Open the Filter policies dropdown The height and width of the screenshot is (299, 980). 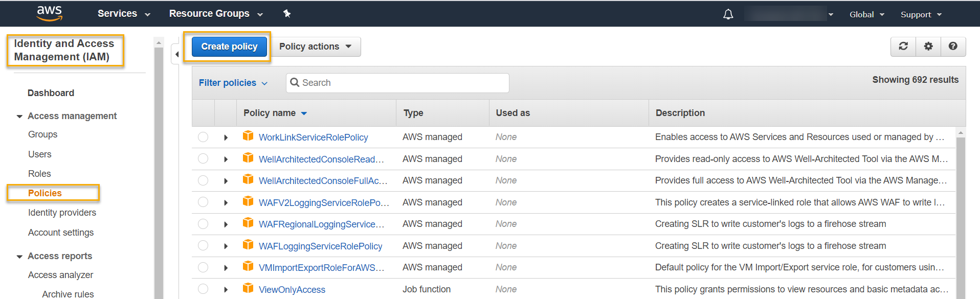coord(233,83)
